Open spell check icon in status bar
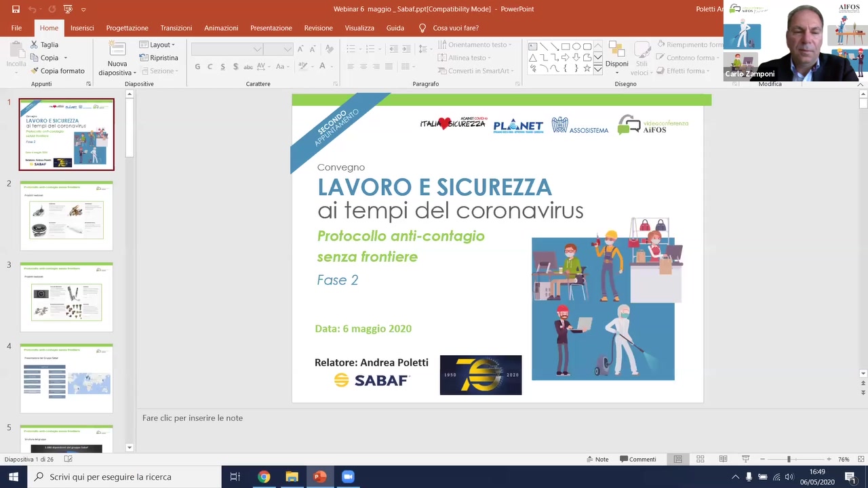 point(68,459)
